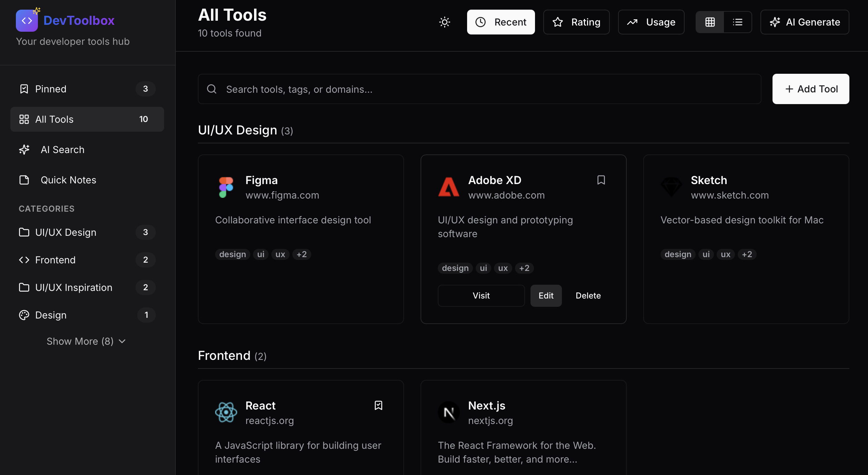The width and height of the screenshot is (868, 475).
Task: Click the Quick Notes note icon
Action: (x=24, y=180)
